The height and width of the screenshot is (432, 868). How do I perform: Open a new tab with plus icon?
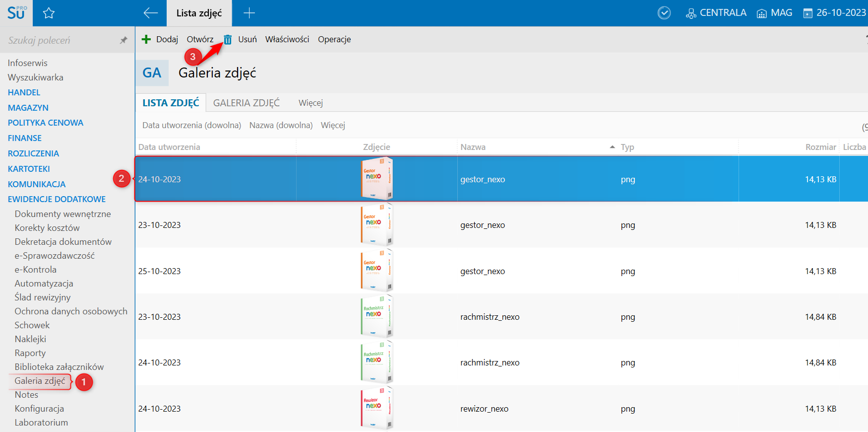249,13
